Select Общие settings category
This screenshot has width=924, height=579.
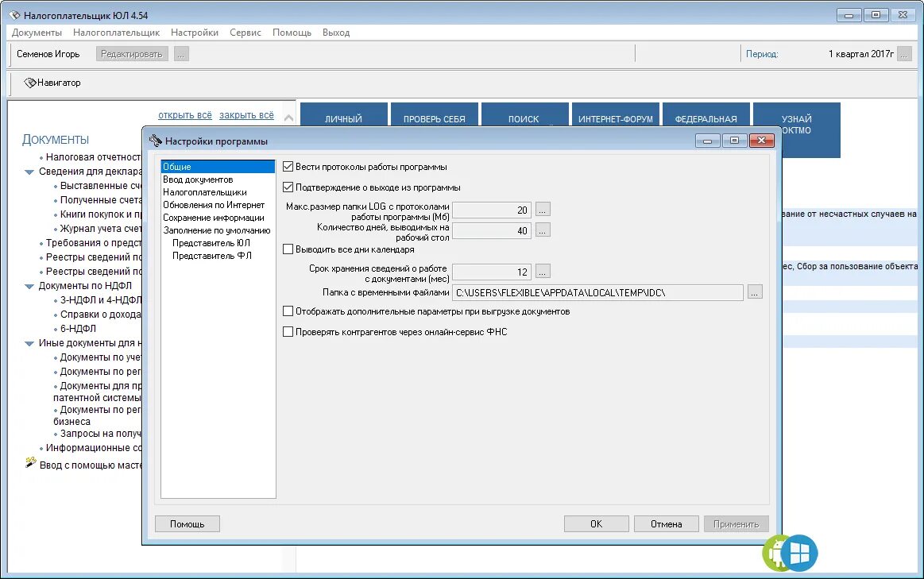pos(218,167)
